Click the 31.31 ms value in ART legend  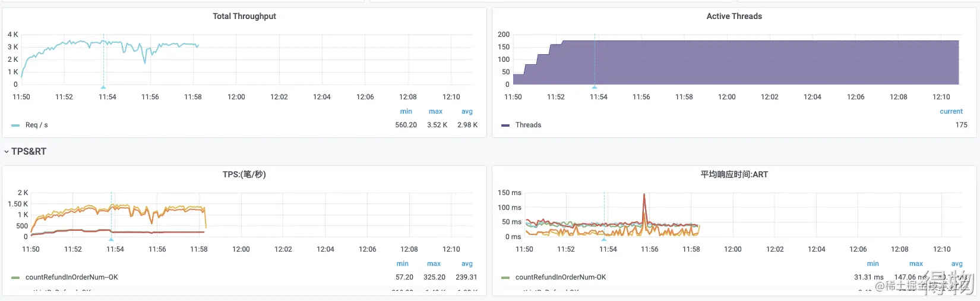click(869, 277)
